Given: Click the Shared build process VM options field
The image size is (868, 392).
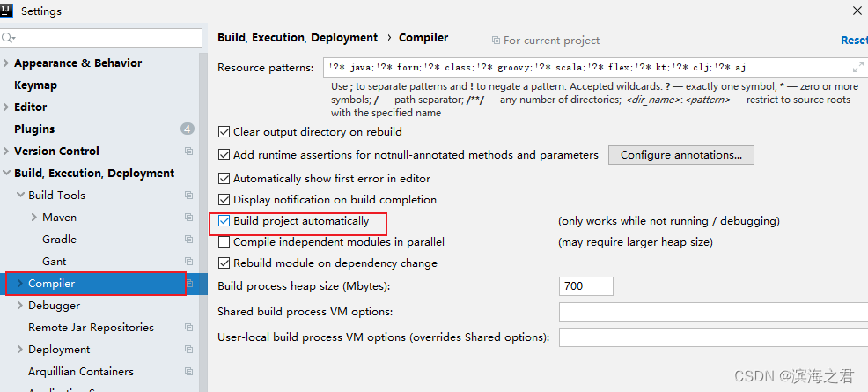Looking at the screenshot, I should 713,312.
